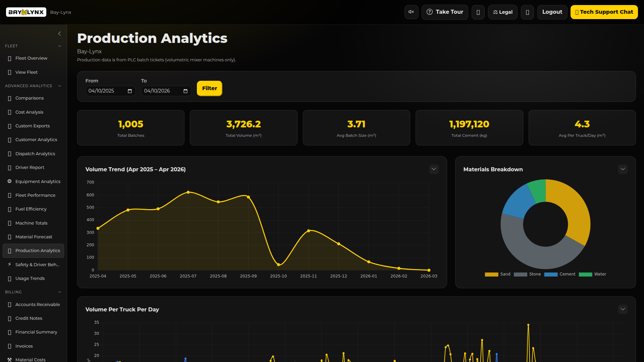Image resolution: width=644 pixels, height=362 pixels.
Task: Select the Safety & Driver Behavior lightning icon
Action: pyautogui.click(x=9, y=264)
